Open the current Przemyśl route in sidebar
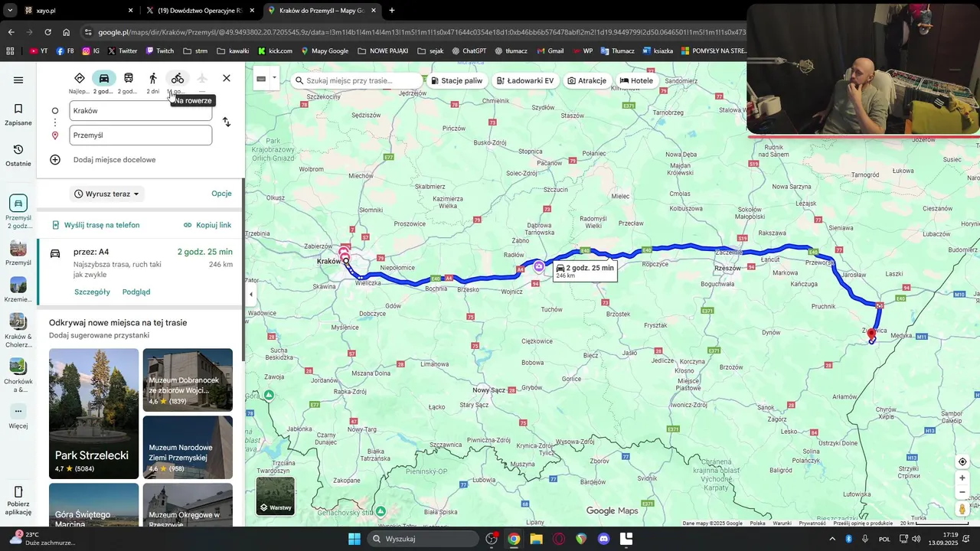 pos(18,211)
